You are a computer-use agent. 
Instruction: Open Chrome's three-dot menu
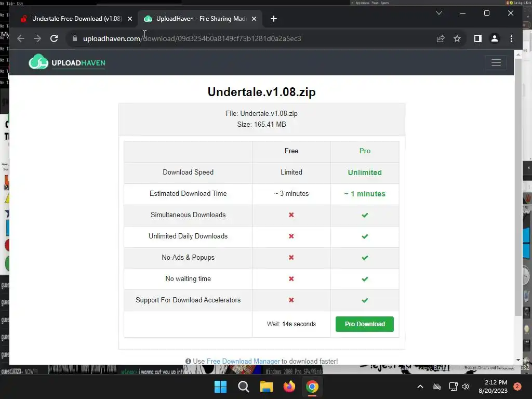click(x=511, y=38)
